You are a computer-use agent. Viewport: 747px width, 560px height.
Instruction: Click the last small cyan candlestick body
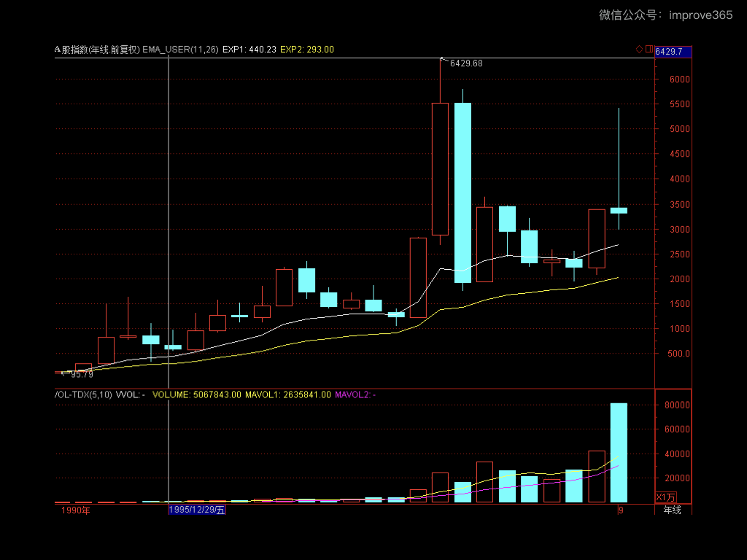coord(619,210)
